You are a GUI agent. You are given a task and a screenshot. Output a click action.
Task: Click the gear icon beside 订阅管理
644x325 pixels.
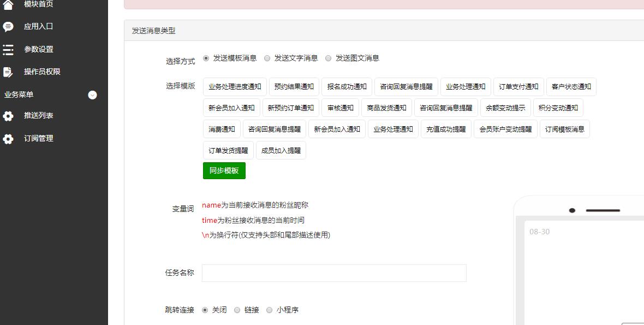coord(8,139)
